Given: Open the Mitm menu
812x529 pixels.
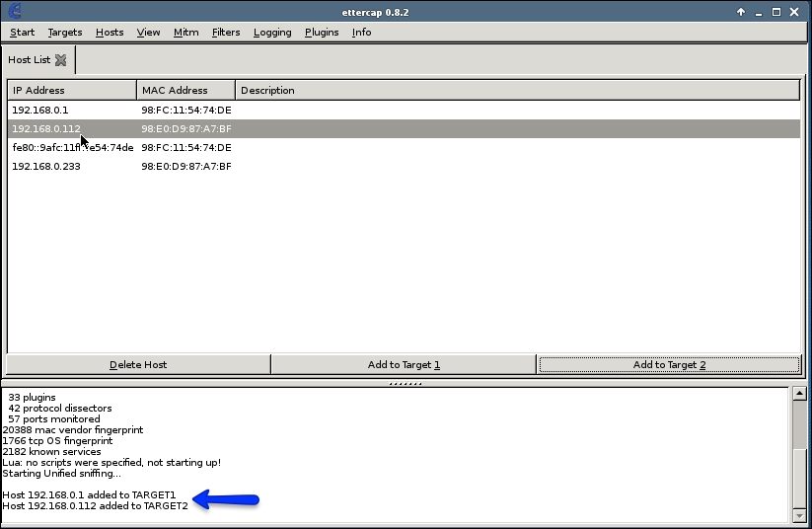Looking at the screenshot, I should click(x=185, y=33).
